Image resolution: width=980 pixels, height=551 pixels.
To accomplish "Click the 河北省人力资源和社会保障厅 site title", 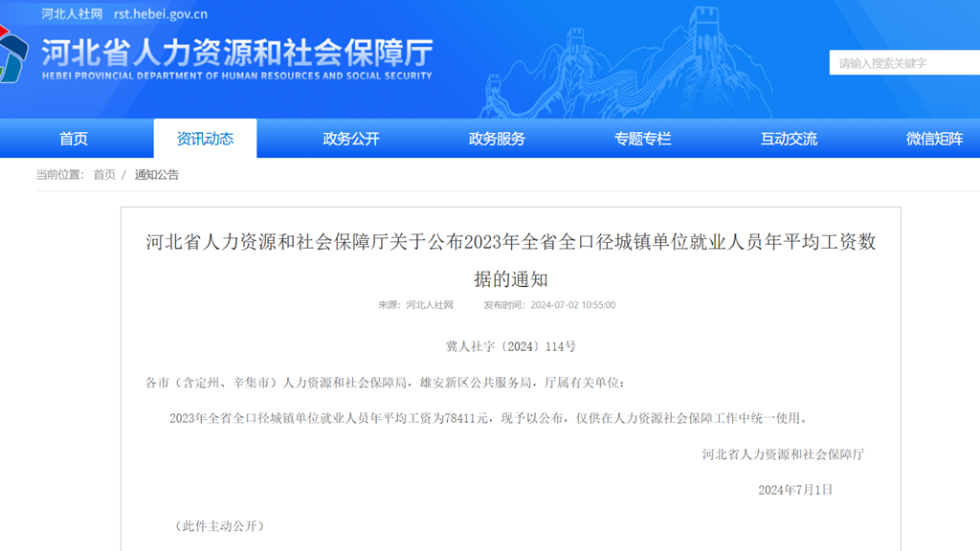I will tap(237, 53).
